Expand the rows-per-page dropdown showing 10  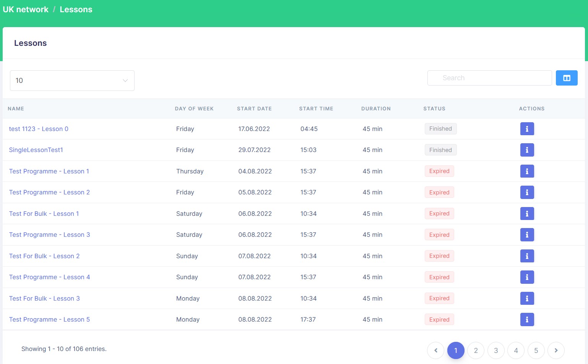[x=72, y=81]
